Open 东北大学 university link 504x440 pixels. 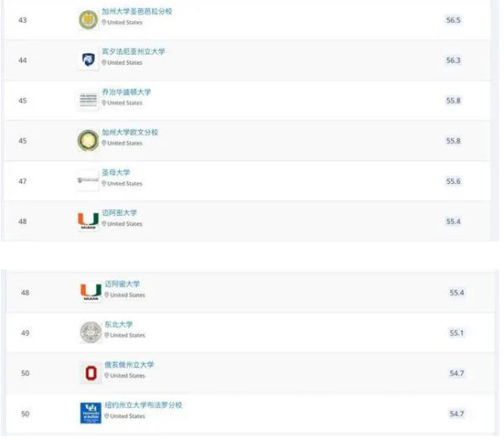click(x=118, y=325)
